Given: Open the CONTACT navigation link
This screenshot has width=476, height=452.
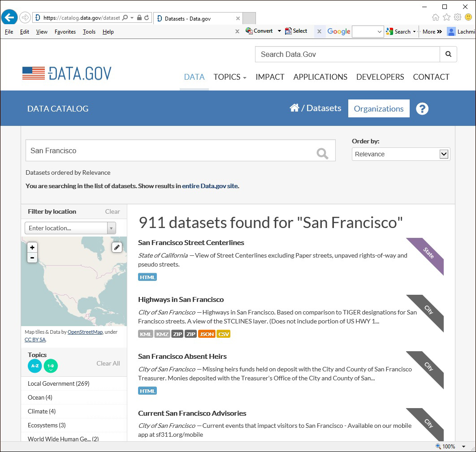Looking at the screenshot, I should coord(431,77).
